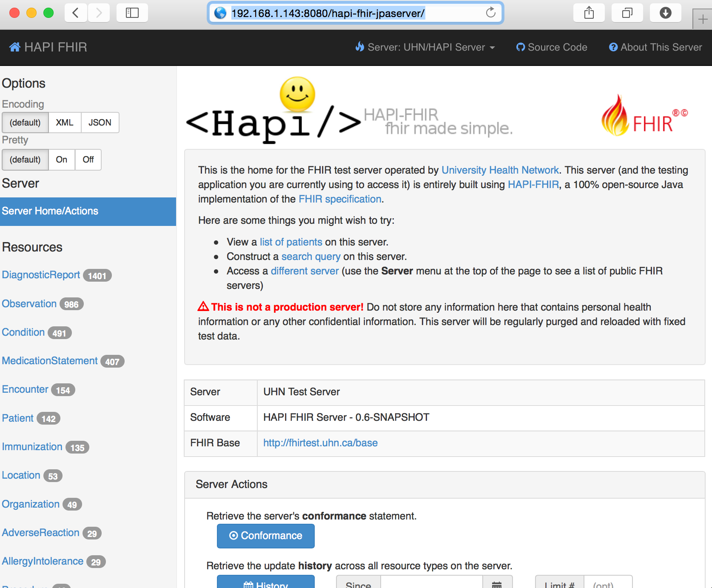Open the AdverseReaction resource
The image size is (712, 588).
pyautogui.click(x=40, y=533)
